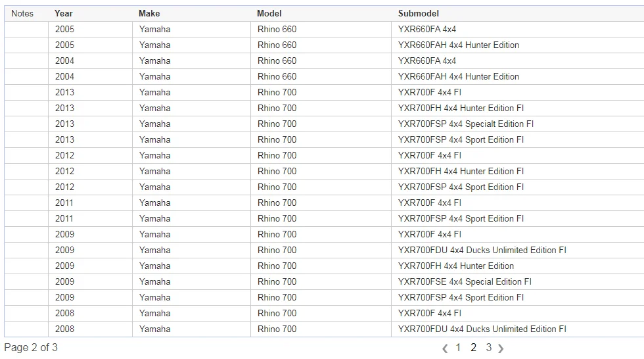This screenshot has width=644, height=359.
Task: Sort table by Submodel column header
Action: pos(418,14)
